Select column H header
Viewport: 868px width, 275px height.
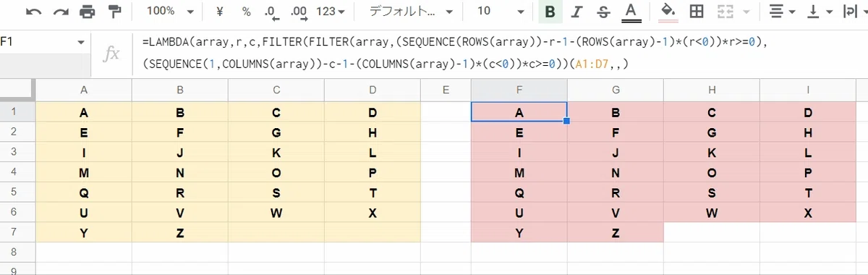712,90
